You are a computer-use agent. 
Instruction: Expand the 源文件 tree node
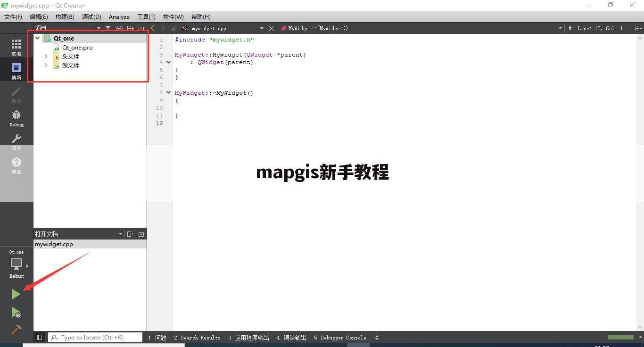(x=46, y=65)
